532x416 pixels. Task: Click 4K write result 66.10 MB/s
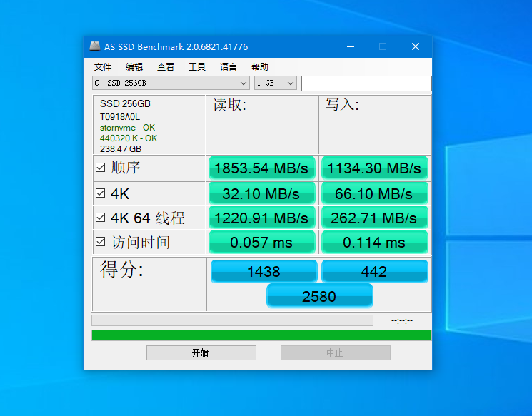click(x=375, y=193)
